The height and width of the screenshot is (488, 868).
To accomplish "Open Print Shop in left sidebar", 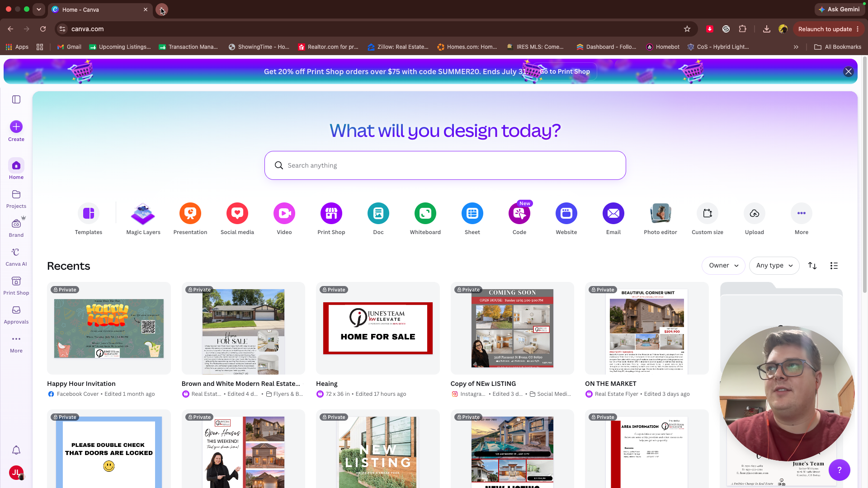I will (x=16, y=286).
